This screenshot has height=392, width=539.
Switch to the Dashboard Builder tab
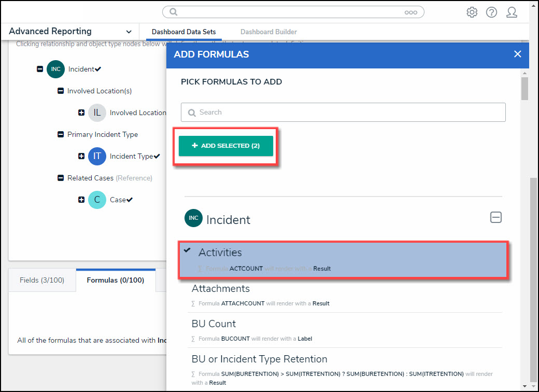click(x=268, y=32)
